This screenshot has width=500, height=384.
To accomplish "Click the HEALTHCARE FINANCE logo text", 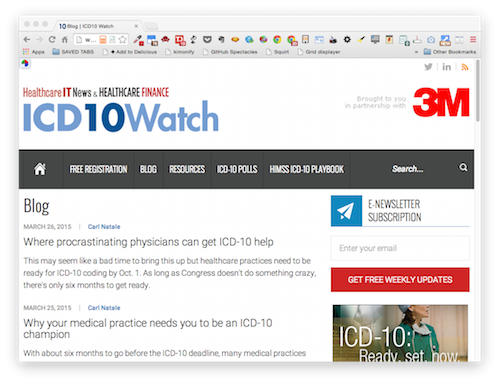I will pos(134,92).
